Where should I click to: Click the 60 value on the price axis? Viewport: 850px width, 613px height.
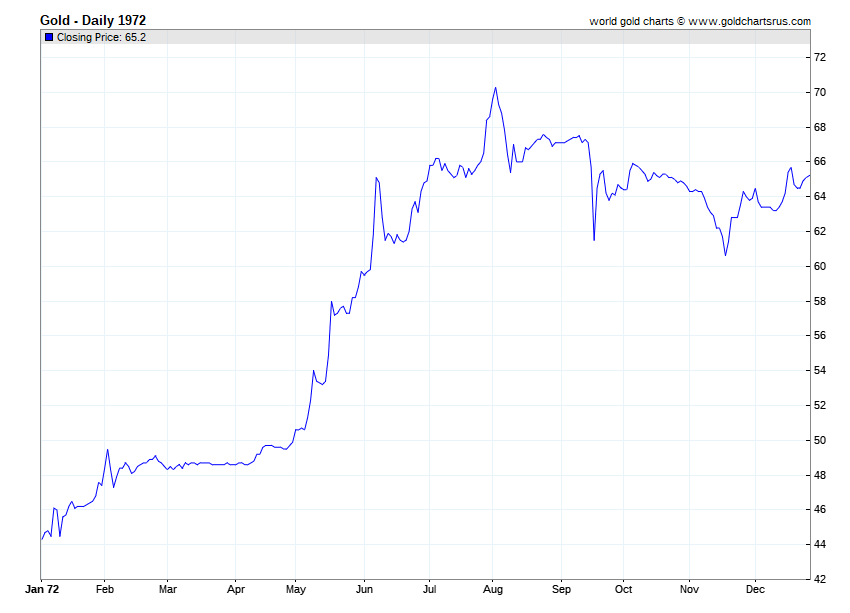(819, 266)
